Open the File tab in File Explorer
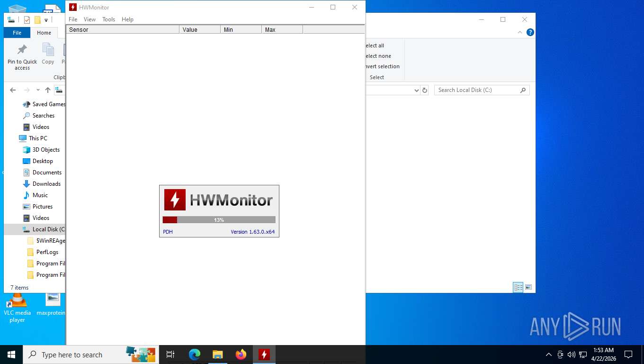The image size is (644, 364). [x=17, y=33]
